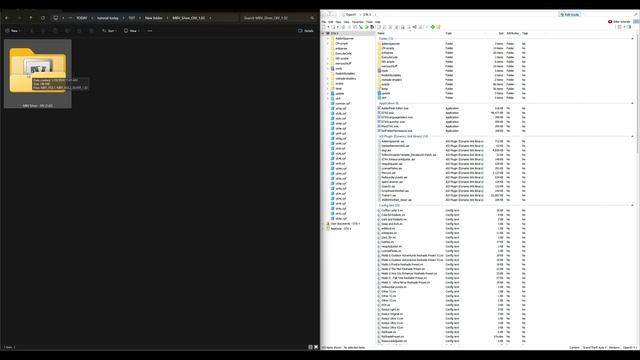Viewport: 640px width, 360px height.
Task: Open the Tools menu in OpenIV
Action: pyautogui.click(x=369, y=22)
